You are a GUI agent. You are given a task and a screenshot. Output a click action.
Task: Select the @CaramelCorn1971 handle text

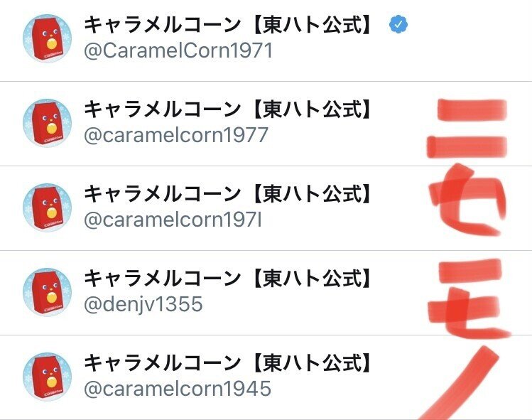(x=178, y=51)
